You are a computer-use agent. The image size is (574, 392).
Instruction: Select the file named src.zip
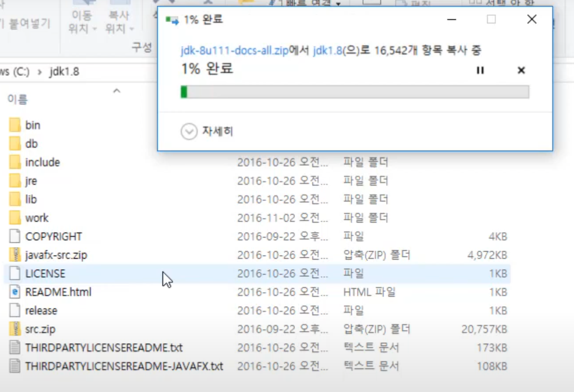pos(40,329)
